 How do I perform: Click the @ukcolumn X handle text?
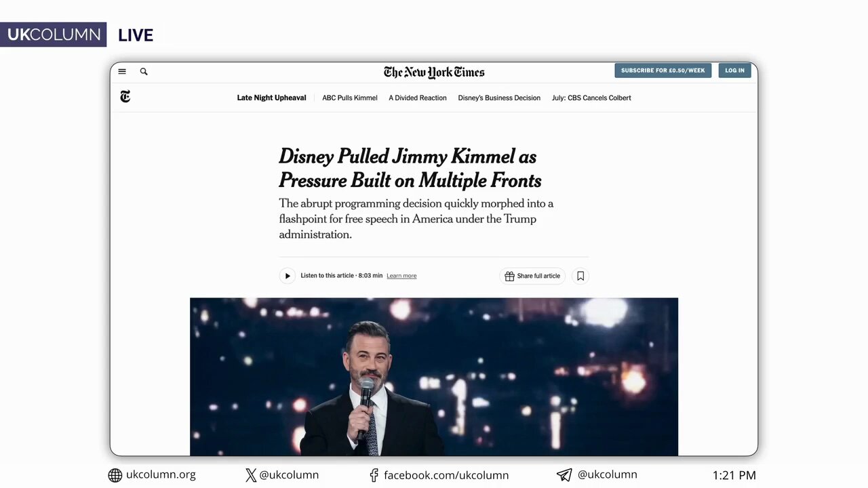click(x=289, y=475)
